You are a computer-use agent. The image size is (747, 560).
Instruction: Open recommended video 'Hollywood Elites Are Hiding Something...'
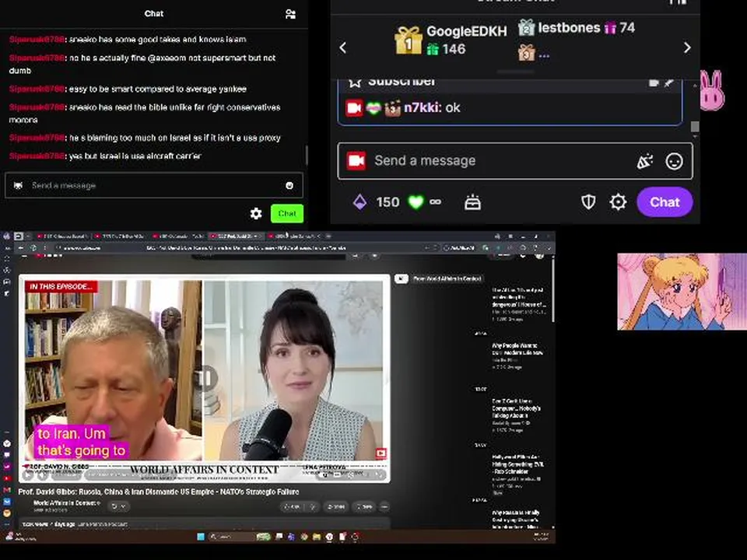tap(518, 464)
